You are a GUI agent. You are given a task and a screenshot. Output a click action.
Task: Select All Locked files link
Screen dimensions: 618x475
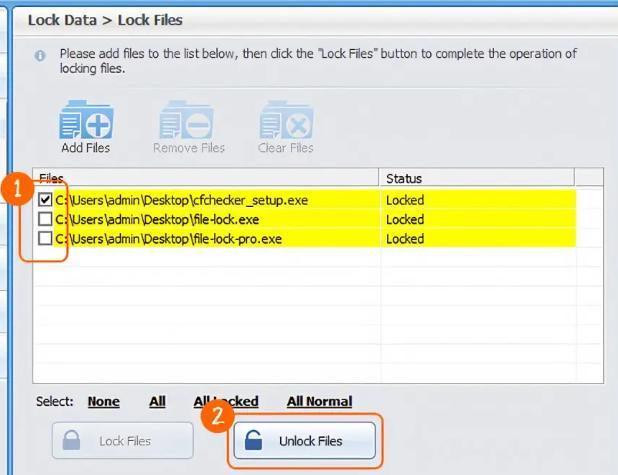click(226, 401)
